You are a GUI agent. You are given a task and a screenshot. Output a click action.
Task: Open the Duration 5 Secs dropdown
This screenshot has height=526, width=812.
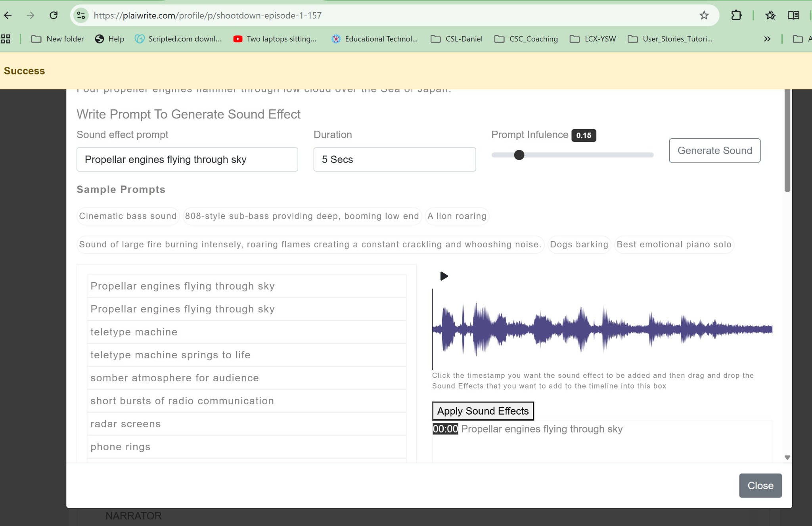click(x=395, y=159)
